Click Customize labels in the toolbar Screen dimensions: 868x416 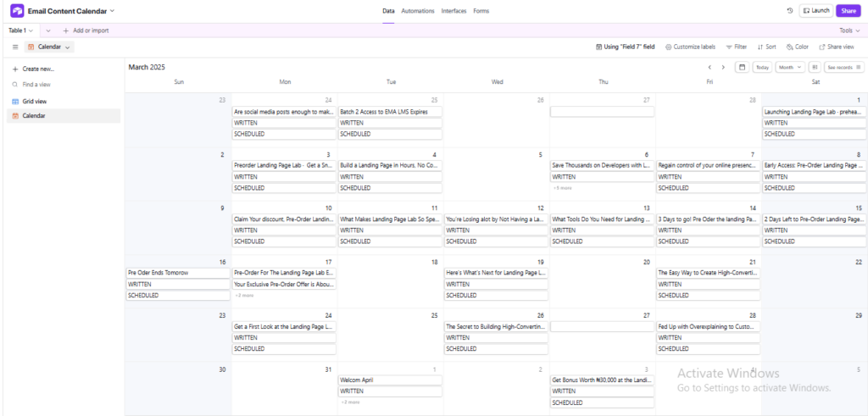[x=691, y=47]
